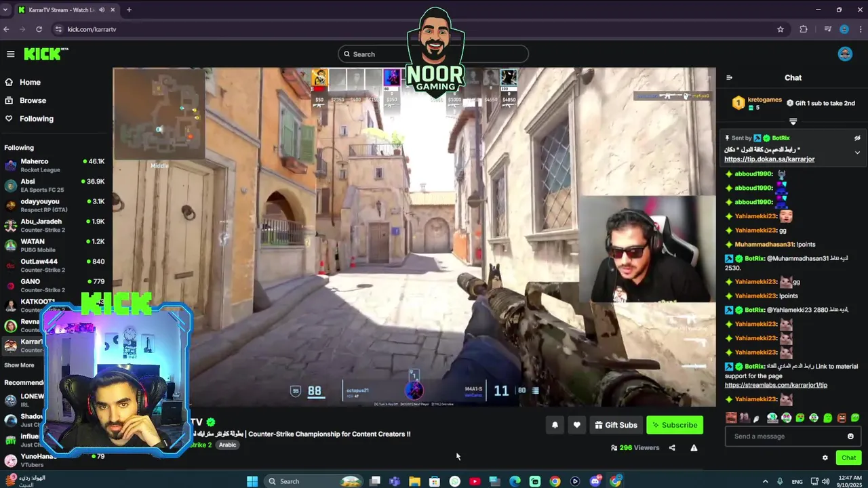
Task: Click the kretogames top gifter name
Action: 764,100
